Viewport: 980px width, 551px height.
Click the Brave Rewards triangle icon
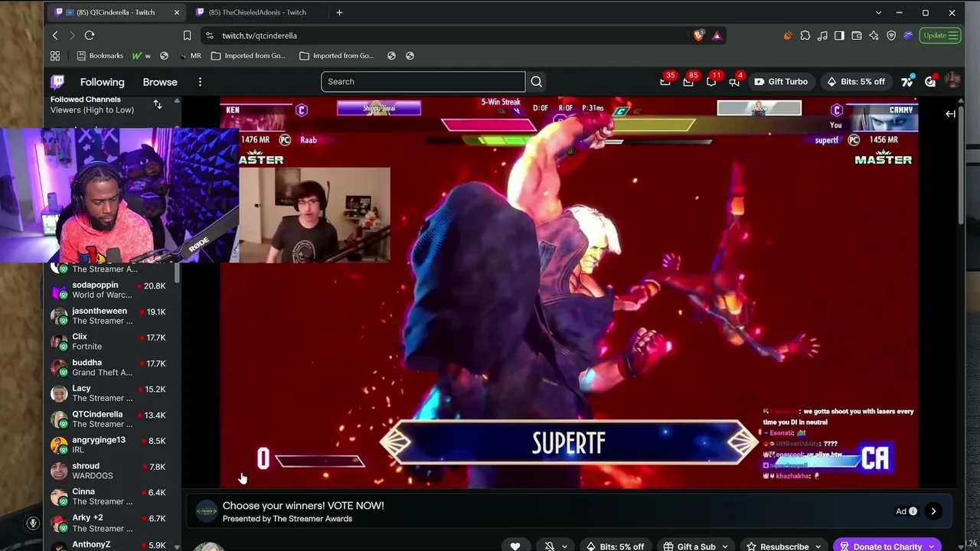(x=717, y=35)
